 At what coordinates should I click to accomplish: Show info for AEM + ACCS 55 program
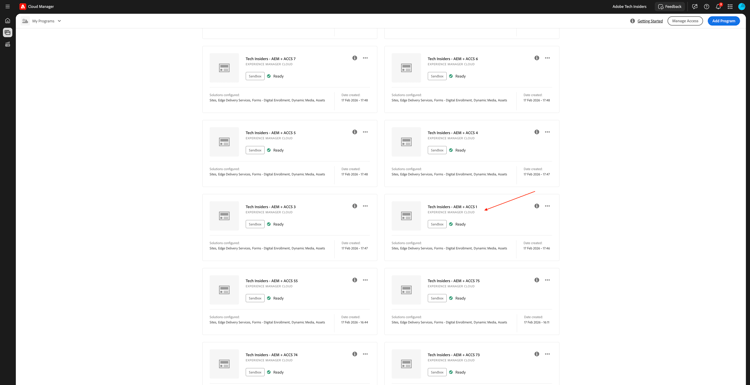[x=354, y=280]
